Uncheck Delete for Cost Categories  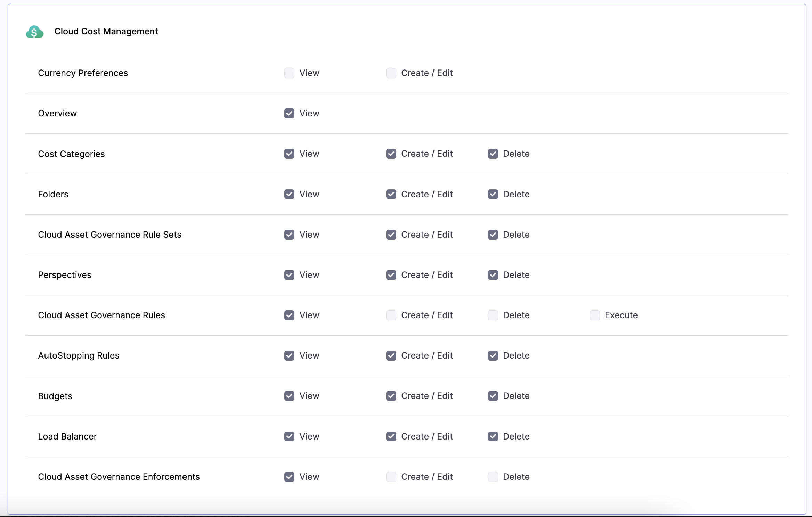[493, 154]
